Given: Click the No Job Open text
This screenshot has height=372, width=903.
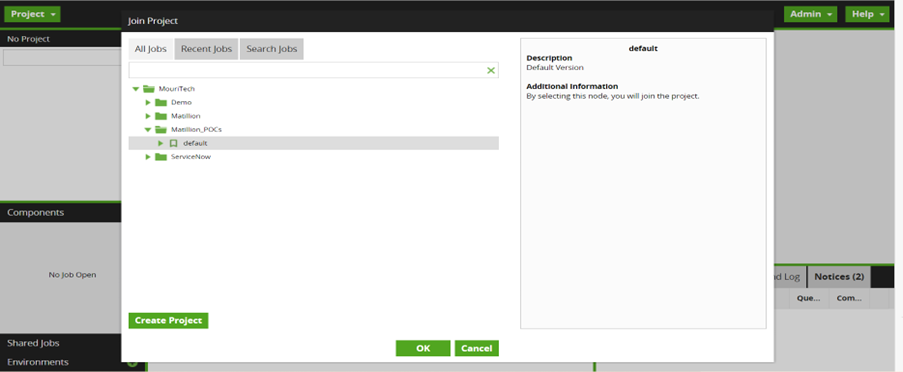Looking at the screenshot, I should (73, 275).
